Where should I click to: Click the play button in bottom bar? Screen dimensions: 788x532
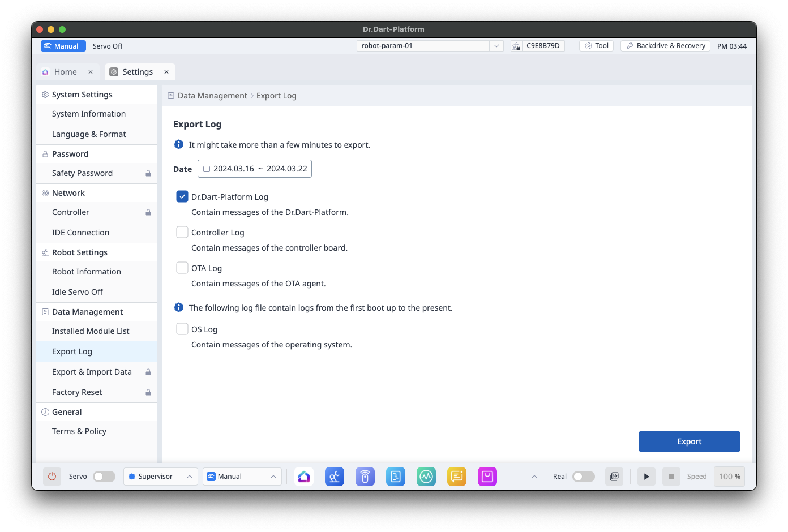coord(646,477)
